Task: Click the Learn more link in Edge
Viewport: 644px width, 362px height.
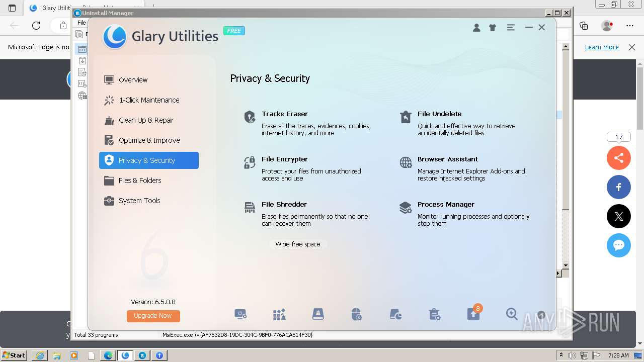Action: pos(602,47)
